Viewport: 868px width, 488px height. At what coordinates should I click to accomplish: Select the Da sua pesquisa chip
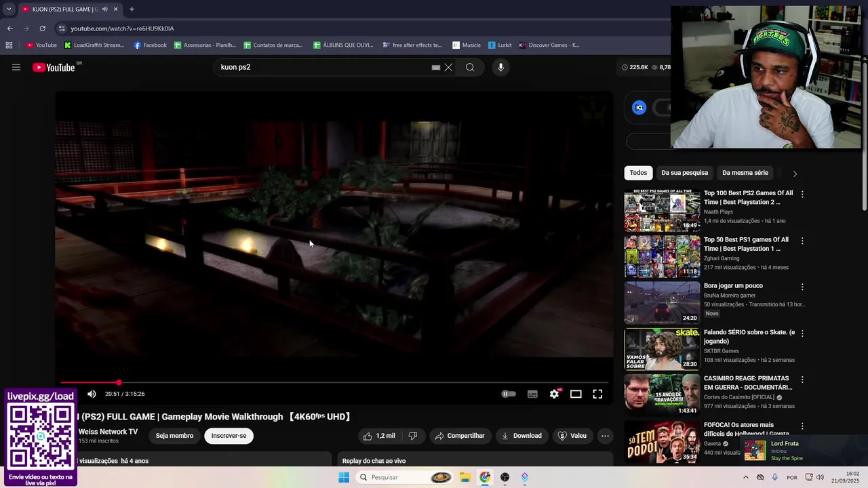[684, 173]
